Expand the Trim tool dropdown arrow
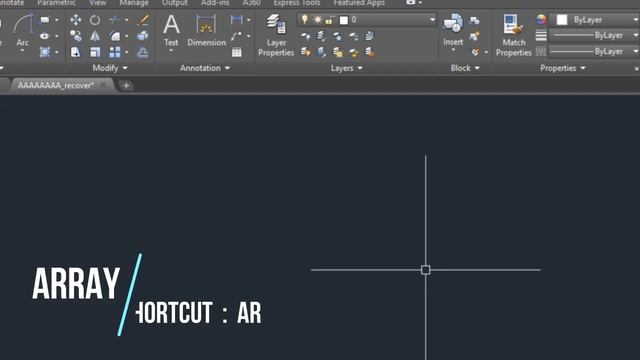The image size is (640, 360). tap(127, 20)
